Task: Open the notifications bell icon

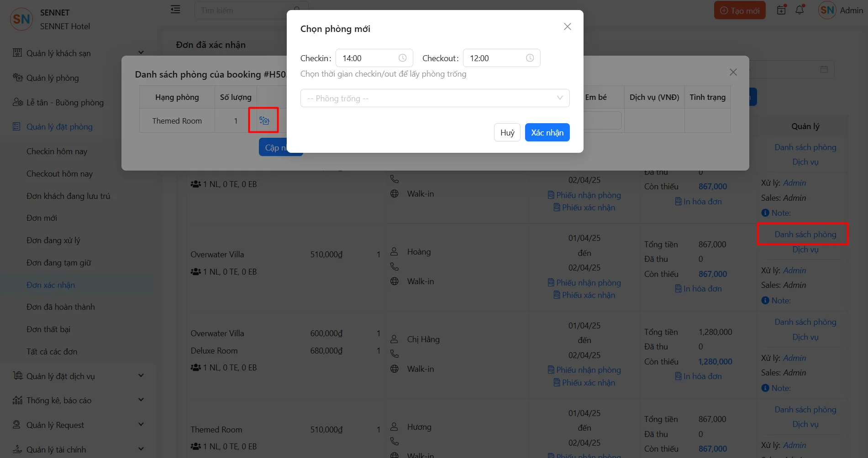Action: 800,10
